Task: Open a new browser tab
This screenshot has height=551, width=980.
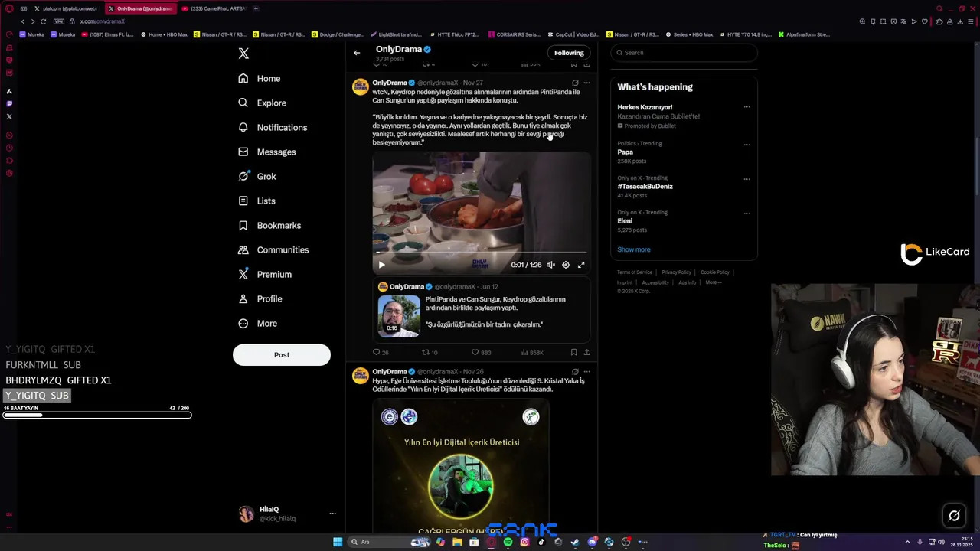Action: [x=256, y=8]
